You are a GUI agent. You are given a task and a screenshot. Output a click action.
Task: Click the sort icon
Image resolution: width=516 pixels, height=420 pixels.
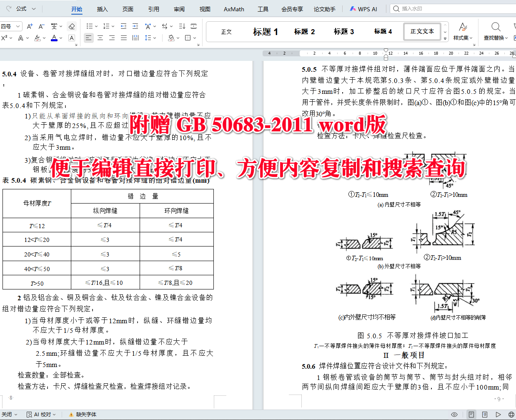pyautogui.click(x=182, y=26)
